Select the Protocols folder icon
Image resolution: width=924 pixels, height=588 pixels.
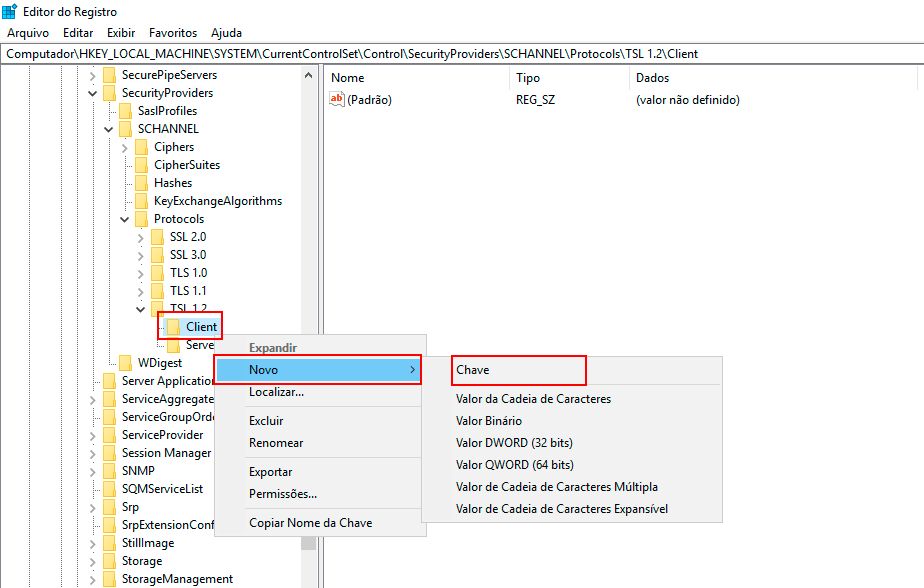click(x=141, y=219)
